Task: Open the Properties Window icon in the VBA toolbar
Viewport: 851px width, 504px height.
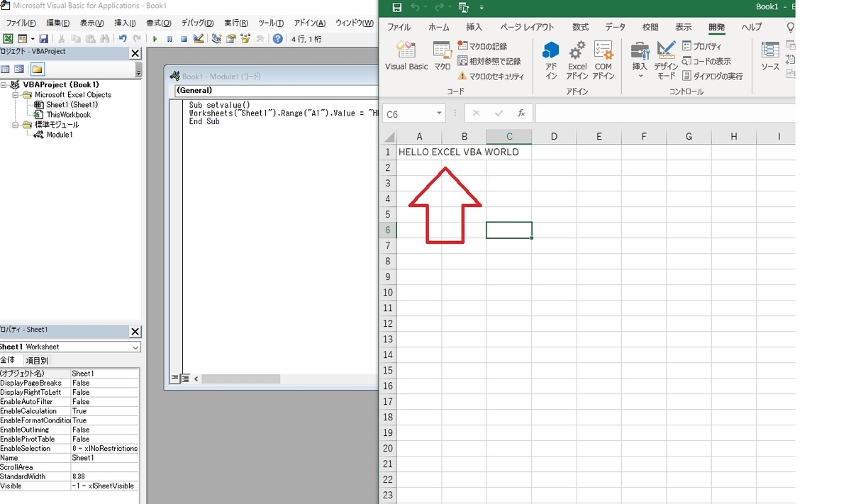Action: click(x=231, y=39)
